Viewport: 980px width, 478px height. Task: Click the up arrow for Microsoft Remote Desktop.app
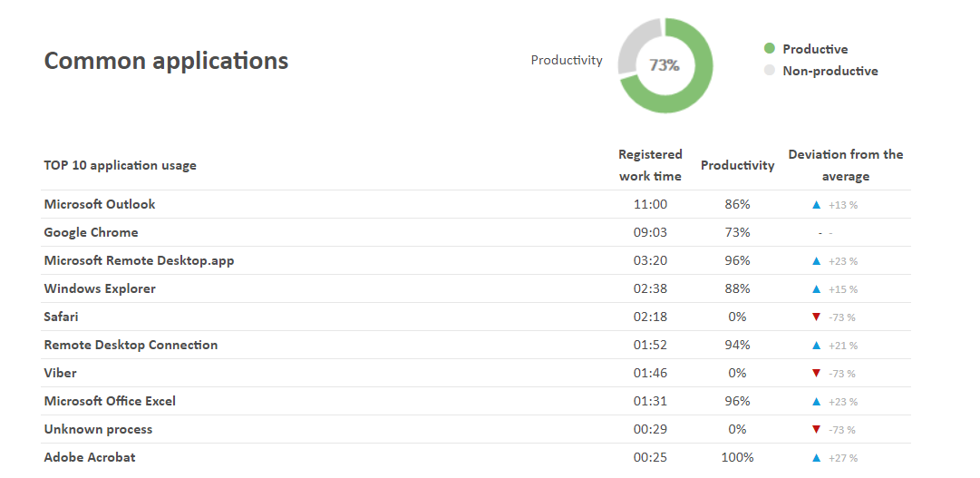816,261
